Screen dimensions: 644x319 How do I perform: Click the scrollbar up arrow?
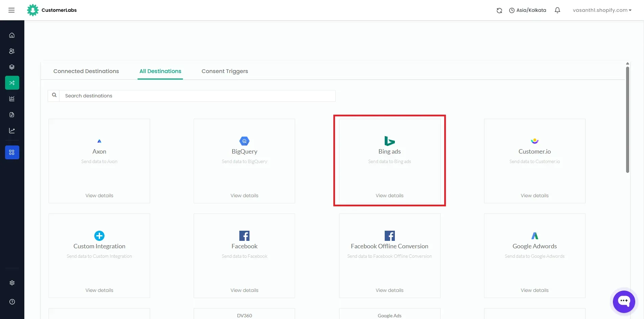click(x=627, y=64)
